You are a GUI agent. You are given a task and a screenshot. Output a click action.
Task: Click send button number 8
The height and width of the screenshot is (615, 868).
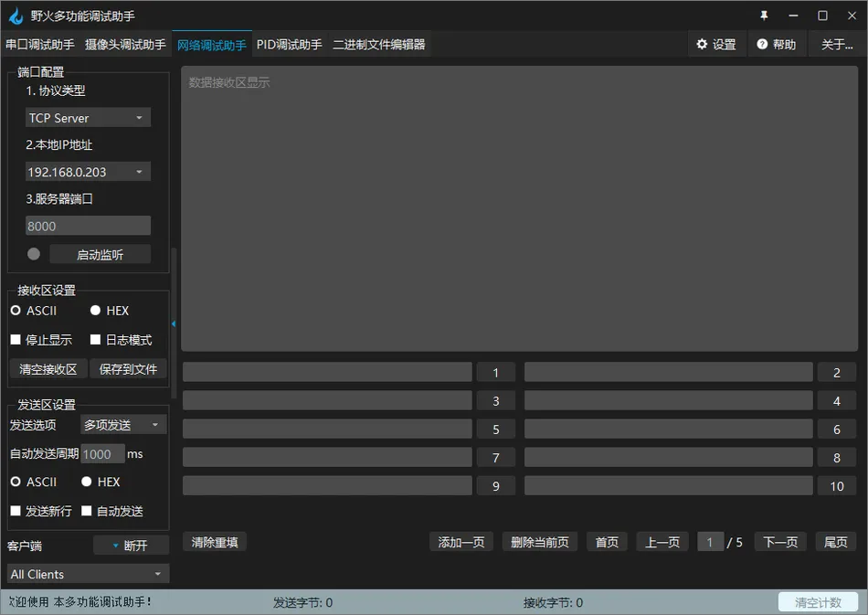pos(837,457)
